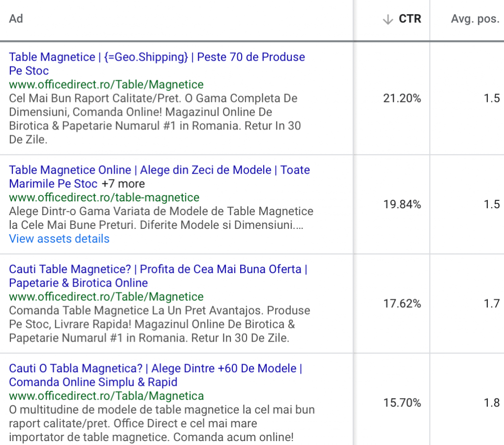Click the 15.70% CTR value
The image size is (504, 445).
coord(403,403)
